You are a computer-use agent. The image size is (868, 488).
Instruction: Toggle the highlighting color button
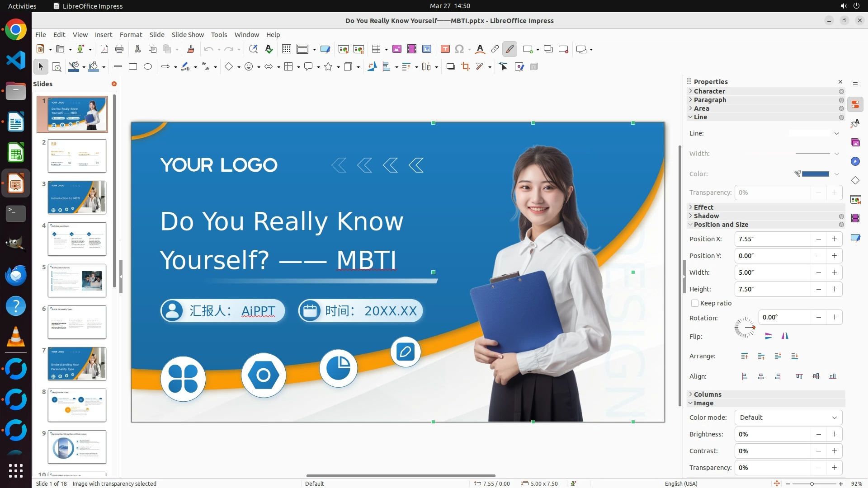(509, 49)
